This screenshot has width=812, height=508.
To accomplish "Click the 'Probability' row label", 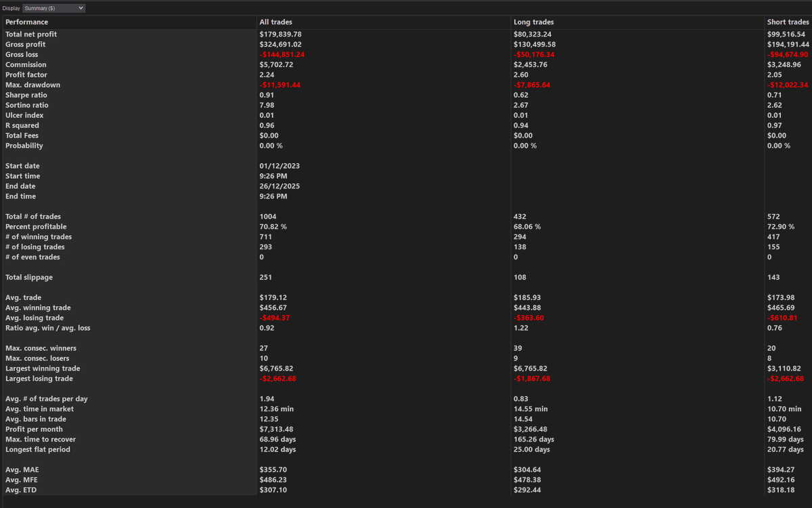I will (24, 146).
